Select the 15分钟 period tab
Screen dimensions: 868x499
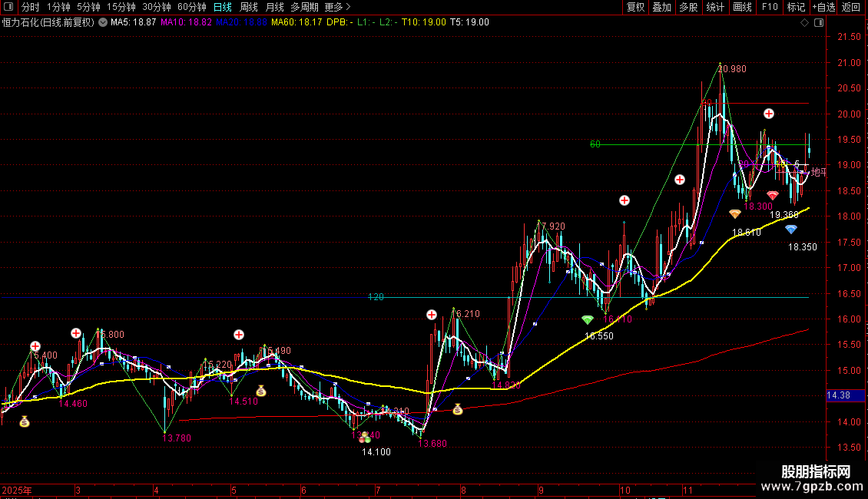tap(121, 7)
